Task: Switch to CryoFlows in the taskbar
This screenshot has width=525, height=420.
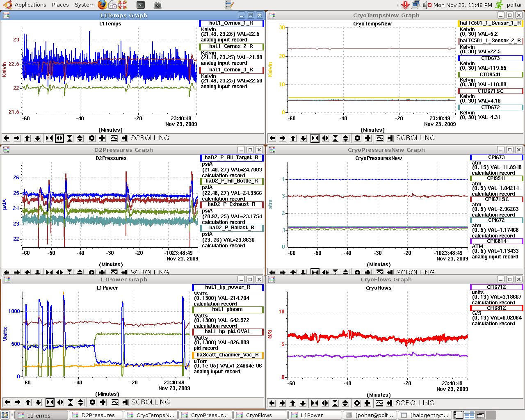Action: (260, 415)
